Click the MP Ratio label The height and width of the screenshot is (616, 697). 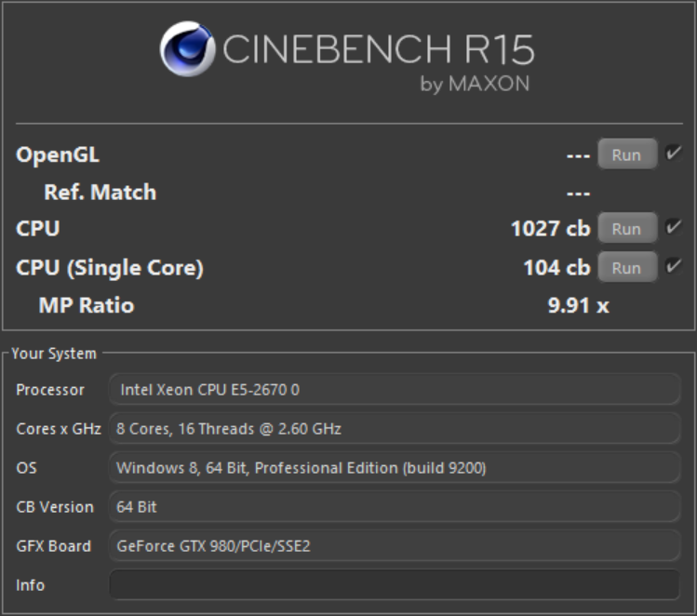click(x=87, y=305)
